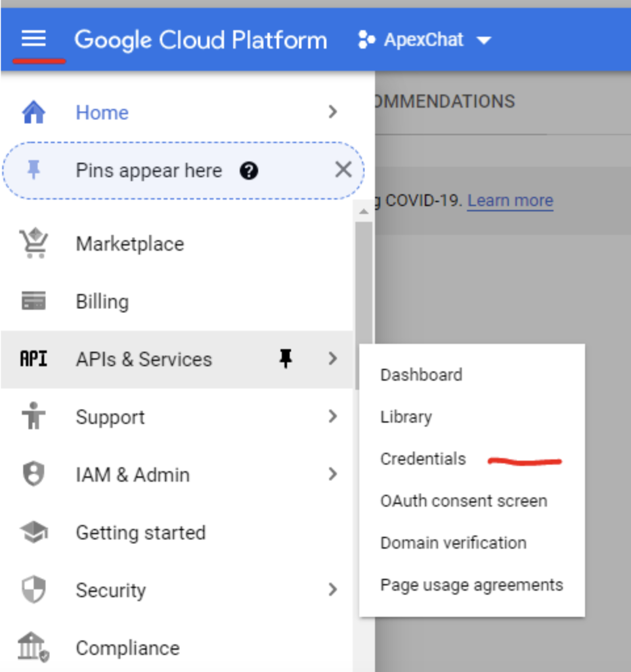Choose Library in APIs submenu
The width and height of the screenshot is (631, 672).
click(406, 417)
